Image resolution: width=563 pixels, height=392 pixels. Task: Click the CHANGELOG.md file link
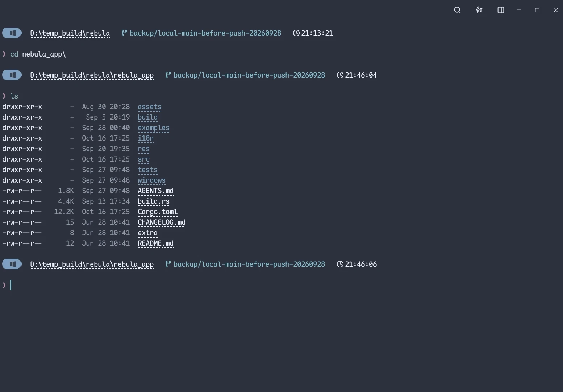162,222
